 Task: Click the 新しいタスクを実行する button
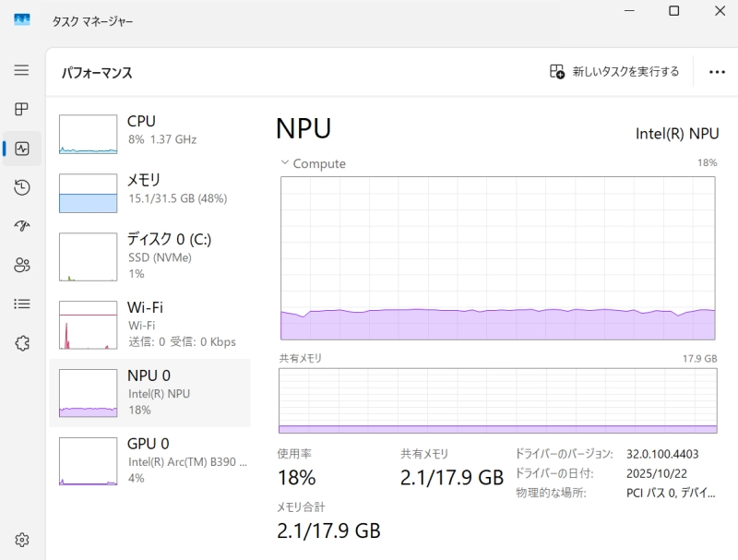pos(614,72)
